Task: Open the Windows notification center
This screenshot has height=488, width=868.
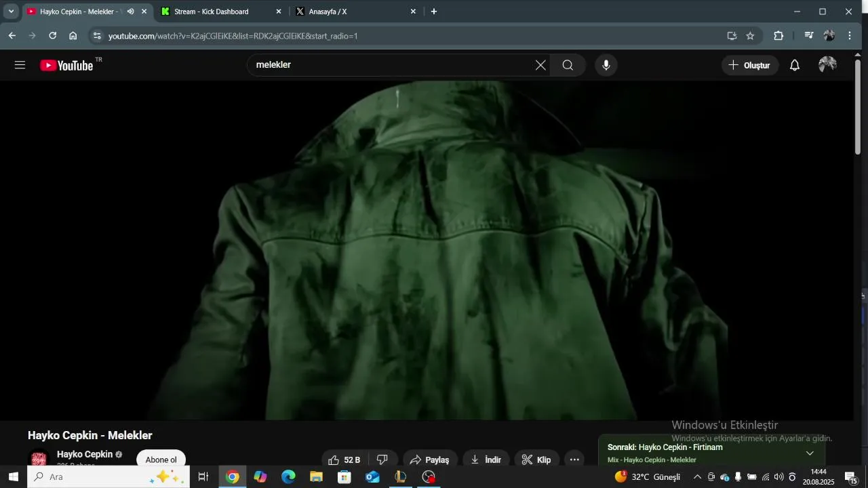Action: pyautogui.click(x=852, y=477)
